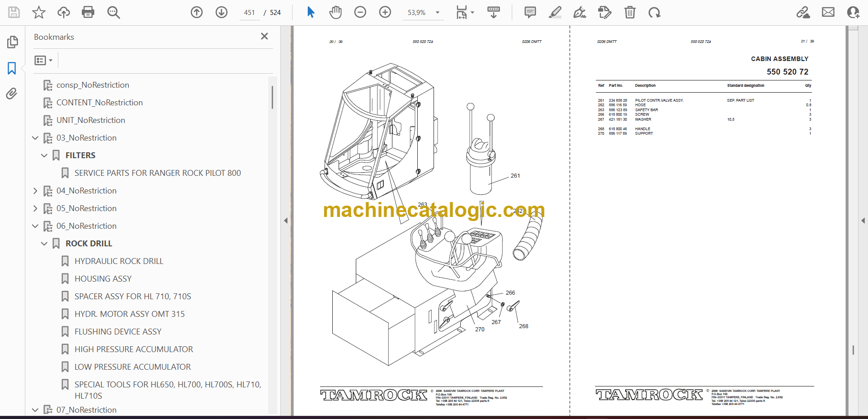Image resolution: width=868 pixels, height=419 pixels.
Task: Click the page number input field
Action: pyautogui.click(x=250, y=13)
